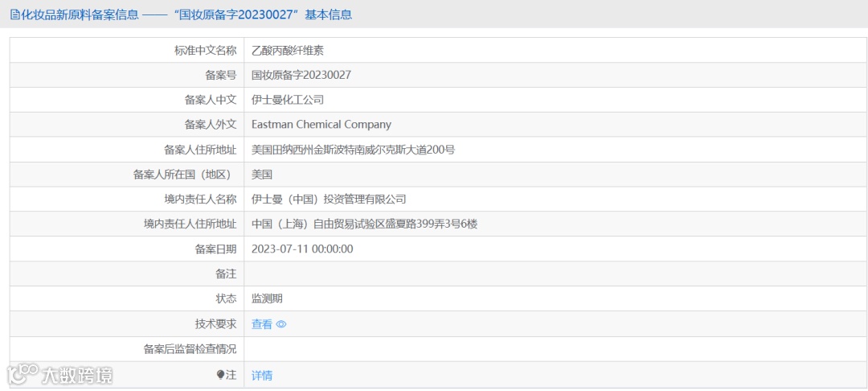
Task: Open the 详情 details link
Action: click(x=262, y=376)
